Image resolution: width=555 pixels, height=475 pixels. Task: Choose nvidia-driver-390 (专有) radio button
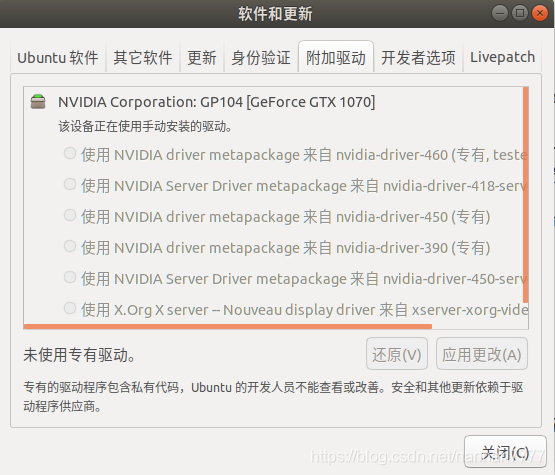tap(70, 246)
